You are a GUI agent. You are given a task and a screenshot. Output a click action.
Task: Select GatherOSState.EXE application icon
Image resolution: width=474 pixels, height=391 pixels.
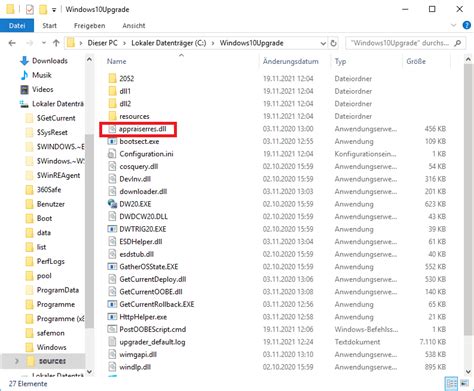(x=112, y=267)
